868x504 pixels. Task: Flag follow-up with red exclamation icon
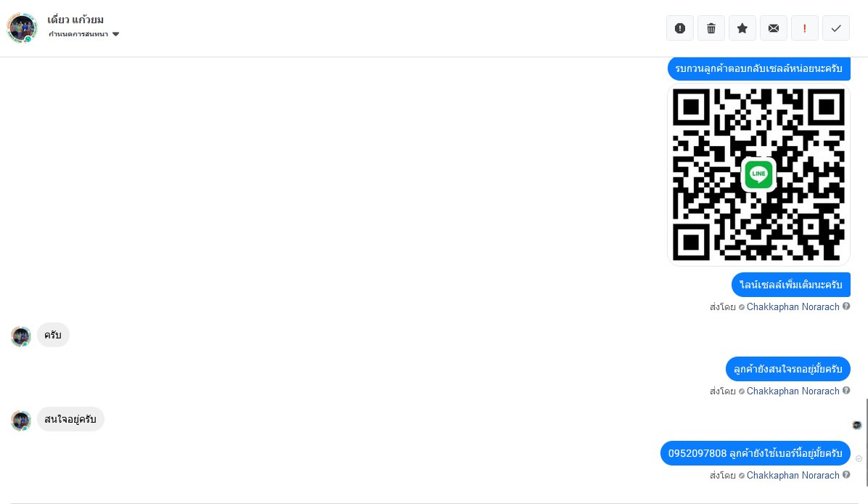coord(804,28)
